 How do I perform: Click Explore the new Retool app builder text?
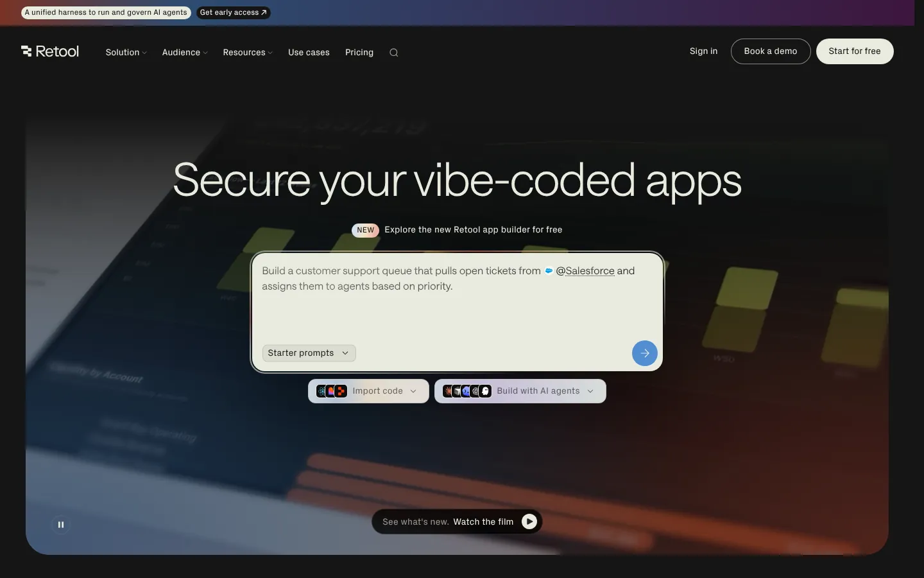(x=474, y=230)
